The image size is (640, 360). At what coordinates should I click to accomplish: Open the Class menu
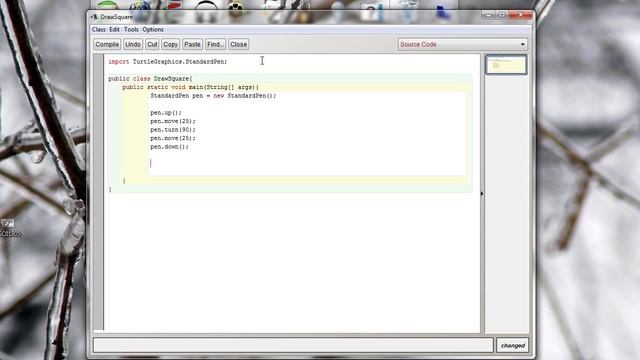(x=99, y=29)
